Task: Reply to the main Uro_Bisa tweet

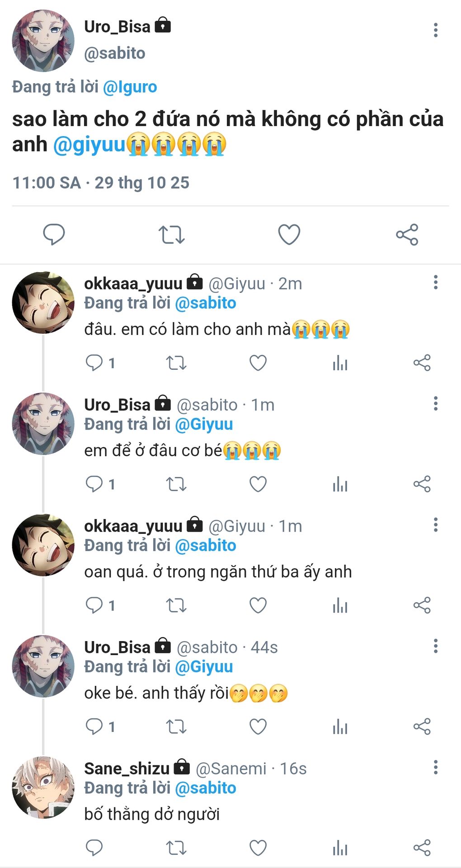Action: 54,235
